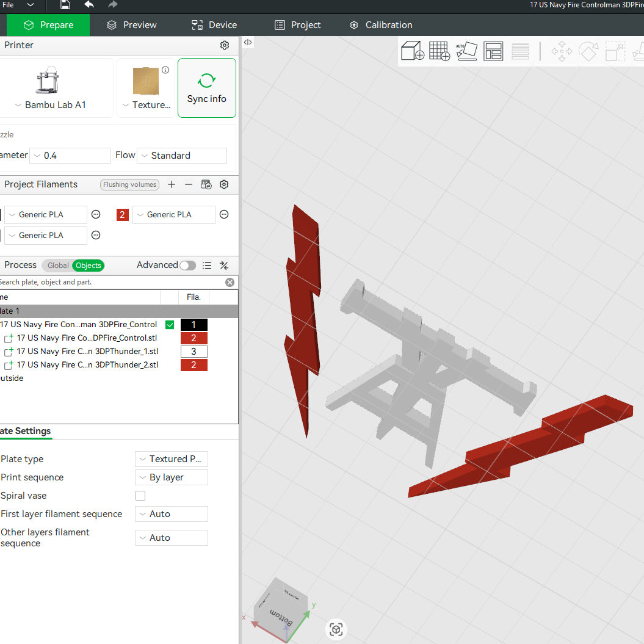644x644 pixels.
Task: Remove a filament with minus icon
Action: (189, 185)
